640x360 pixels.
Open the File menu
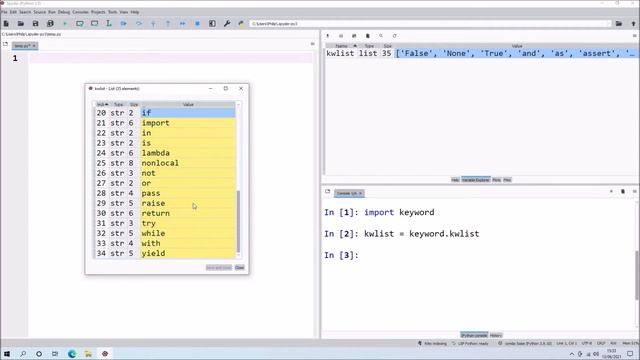[4, 12]
